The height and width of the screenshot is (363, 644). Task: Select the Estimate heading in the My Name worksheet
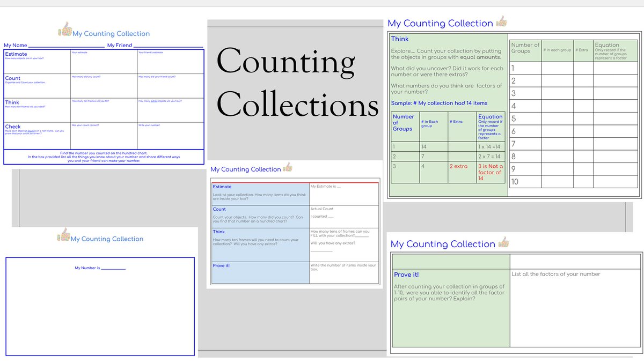(16, 54)
